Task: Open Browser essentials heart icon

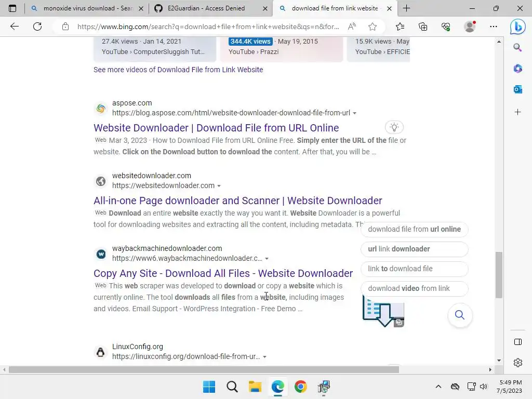Action: coord(446,26)
